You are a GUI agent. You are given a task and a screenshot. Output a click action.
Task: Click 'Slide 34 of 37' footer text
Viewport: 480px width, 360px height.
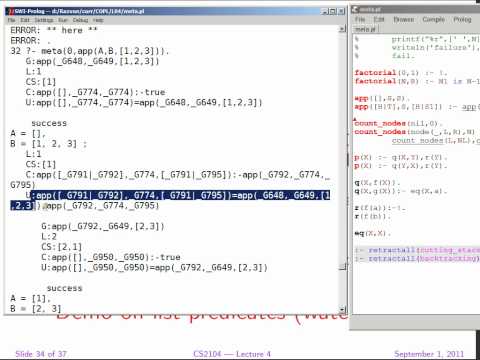pyautogui.click(x=41, y=354)
